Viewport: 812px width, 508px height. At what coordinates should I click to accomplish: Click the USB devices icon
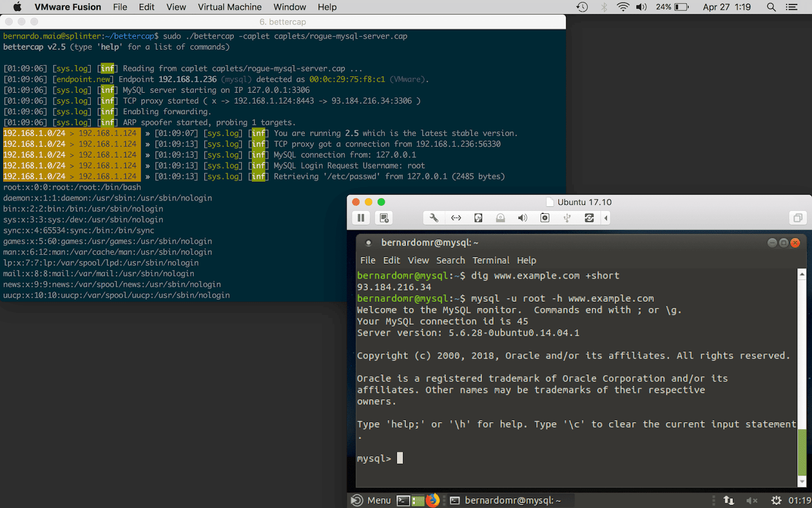coord(567,218)
